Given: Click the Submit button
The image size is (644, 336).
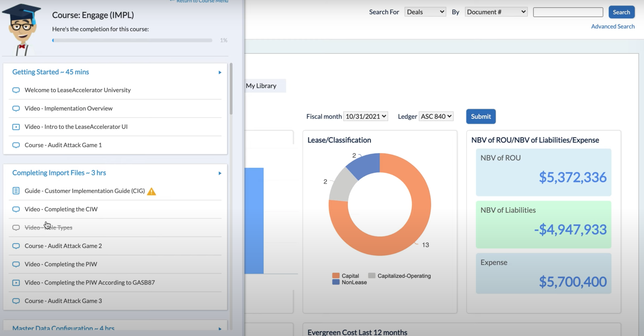Looking at the screenshot, I should [481, 117].
